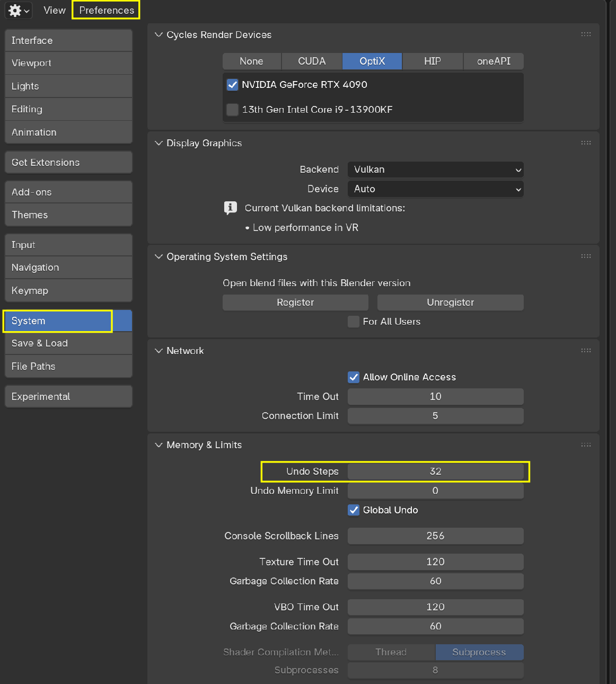Switch to the Keymap preferences tab
Screen dimensions: 616x684
(68, 291)
